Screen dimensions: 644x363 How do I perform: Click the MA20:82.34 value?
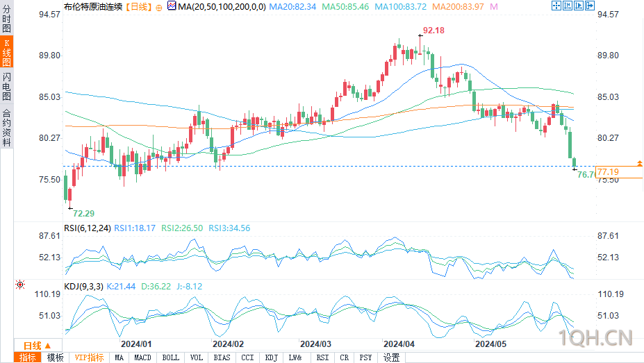292,6
